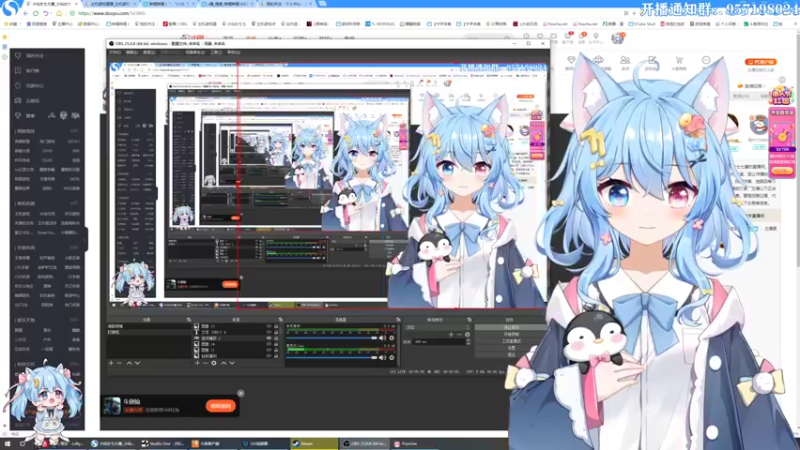Image resolution: width=800 pixels, height=450 pixels.
Task: Click the heart icon in Douyu top bar
Action: [540, 37]
